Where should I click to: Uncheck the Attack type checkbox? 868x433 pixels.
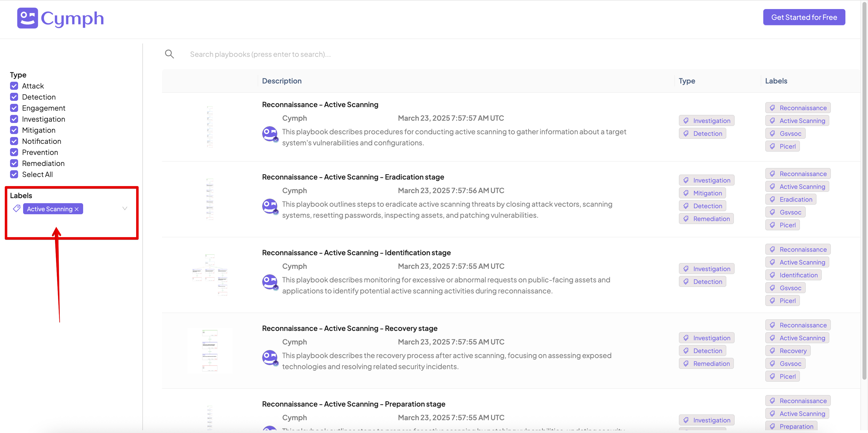pos(14,86)
